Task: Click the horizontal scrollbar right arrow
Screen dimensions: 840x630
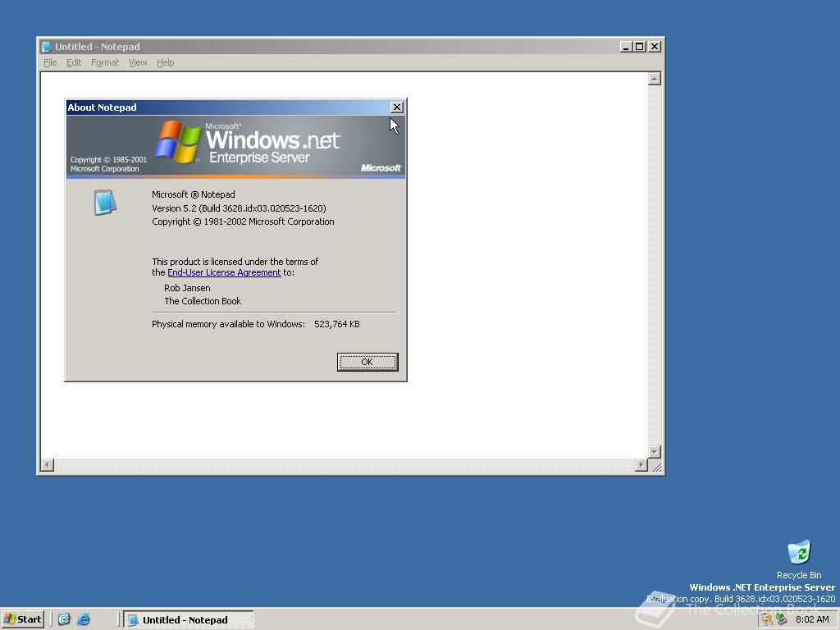Action: click(641, 465)
